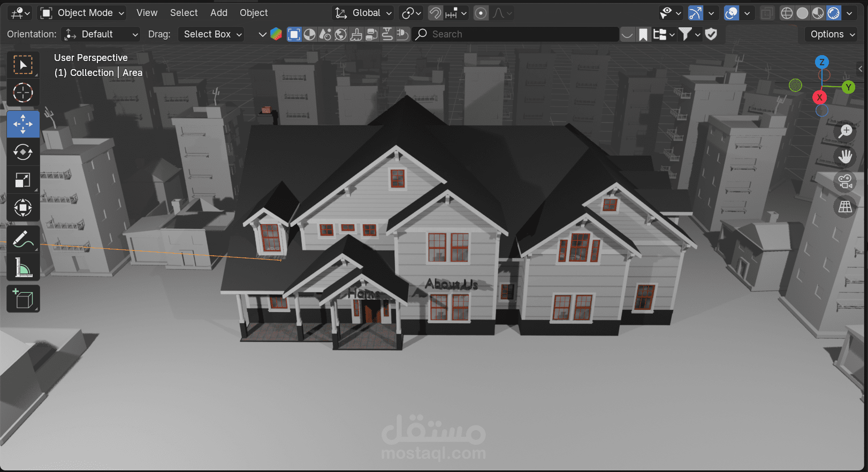Viewport: 868px width, 472px height.
Task: Open the Orientation Default dropdown
Action: (x=101, y=34)
